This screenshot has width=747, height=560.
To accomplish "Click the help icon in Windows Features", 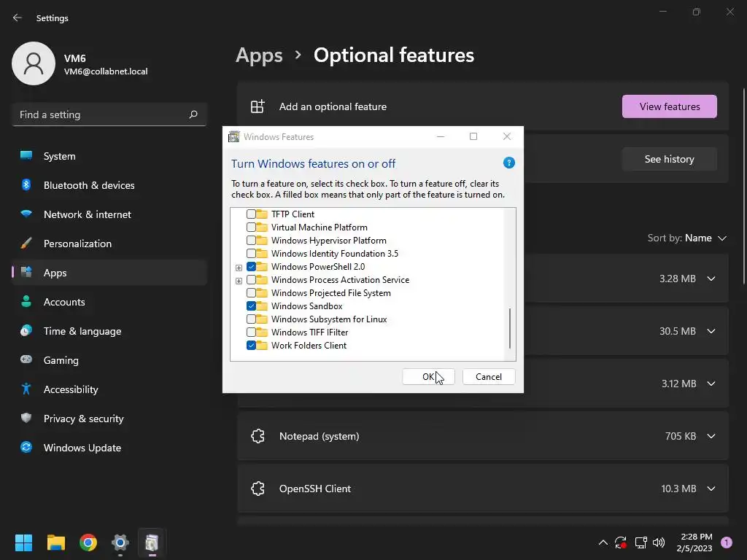I will click(509, 163).
